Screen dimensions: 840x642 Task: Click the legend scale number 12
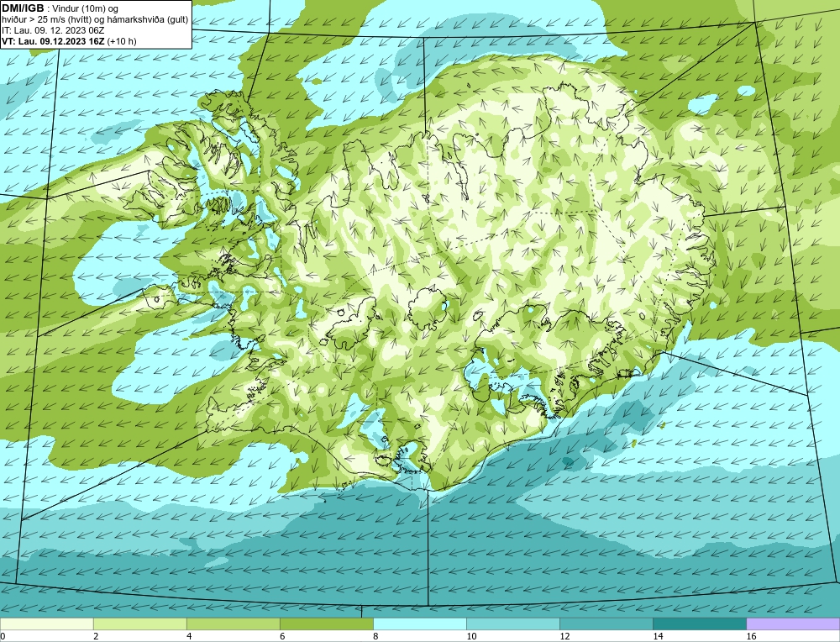[564, 636]
